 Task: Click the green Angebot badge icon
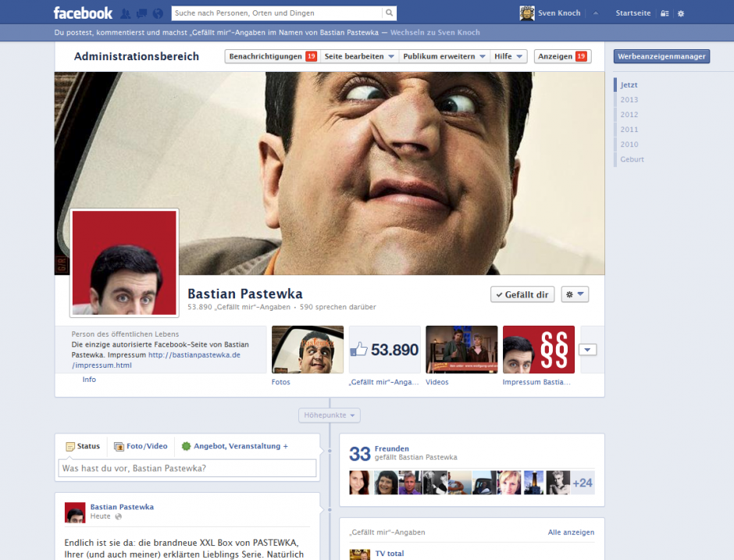click(186, 446)
